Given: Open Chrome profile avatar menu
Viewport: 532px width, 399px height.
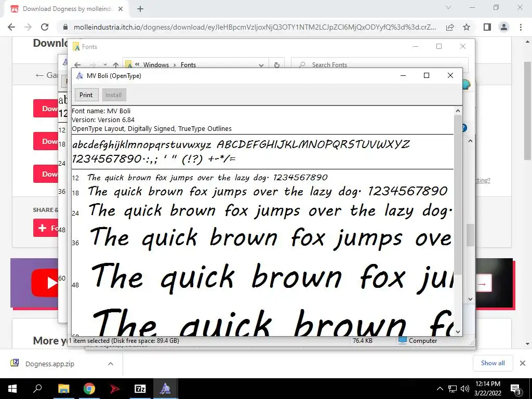Looking at the screenshot, I should pos(504,27).
